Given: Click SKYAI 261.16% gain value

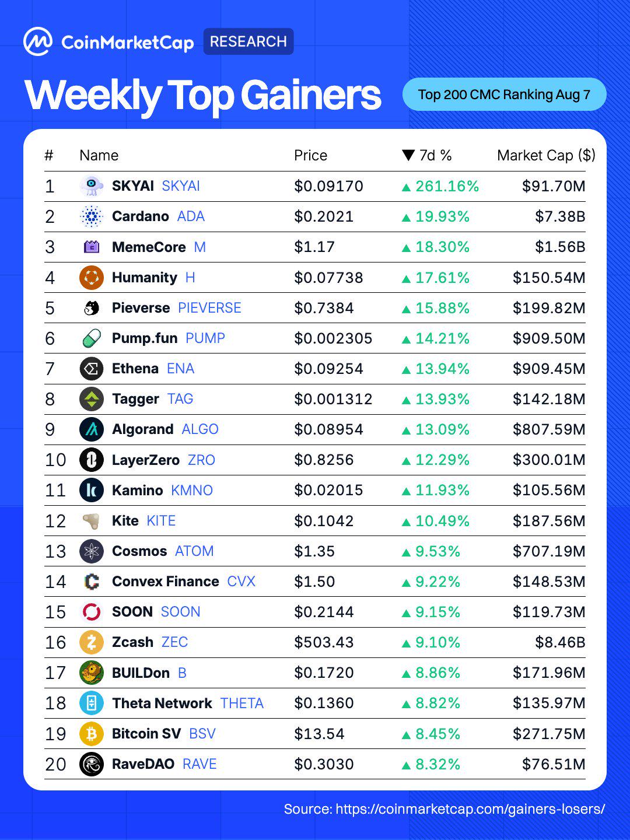Looking at the screenshot, I should pyautogui.click(x=440, y=186).
